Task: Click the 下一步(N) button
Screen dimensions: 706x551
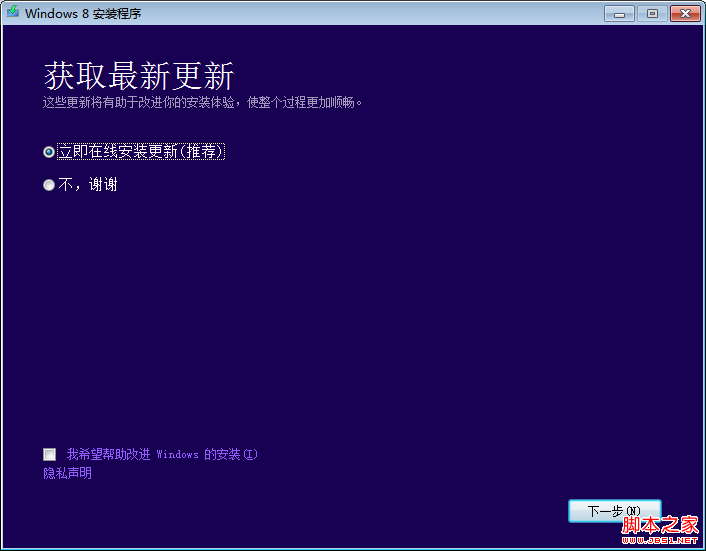Action: (615, 511)
